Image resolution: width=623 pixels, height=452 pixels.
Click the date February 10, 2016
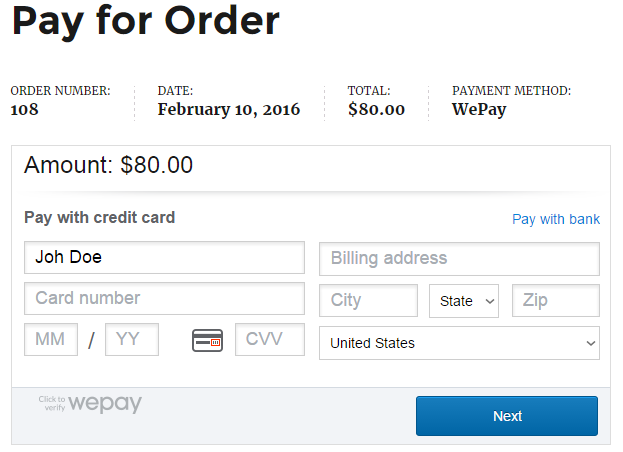228,110
